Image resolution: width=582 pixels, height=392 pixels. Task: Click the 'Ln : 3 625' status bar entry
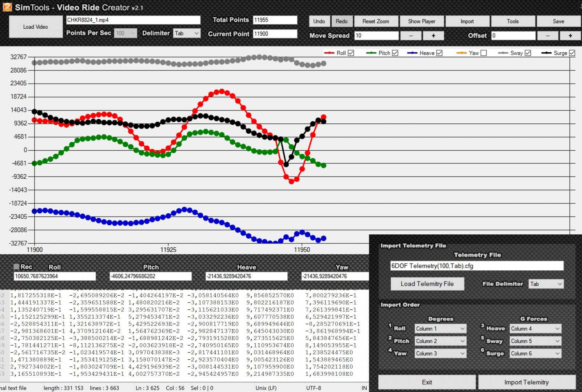point(147,388)
